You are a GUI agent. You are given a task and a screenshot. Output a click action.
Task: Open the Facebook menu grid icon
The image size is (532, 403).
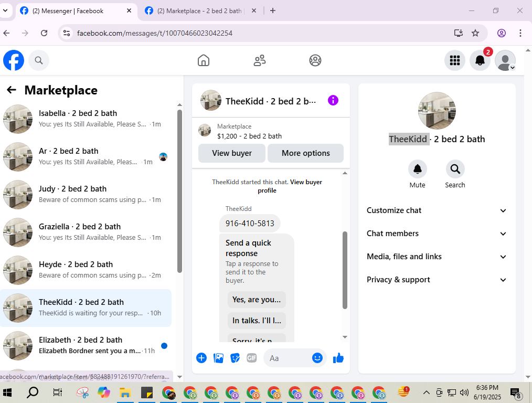[455, 60]
